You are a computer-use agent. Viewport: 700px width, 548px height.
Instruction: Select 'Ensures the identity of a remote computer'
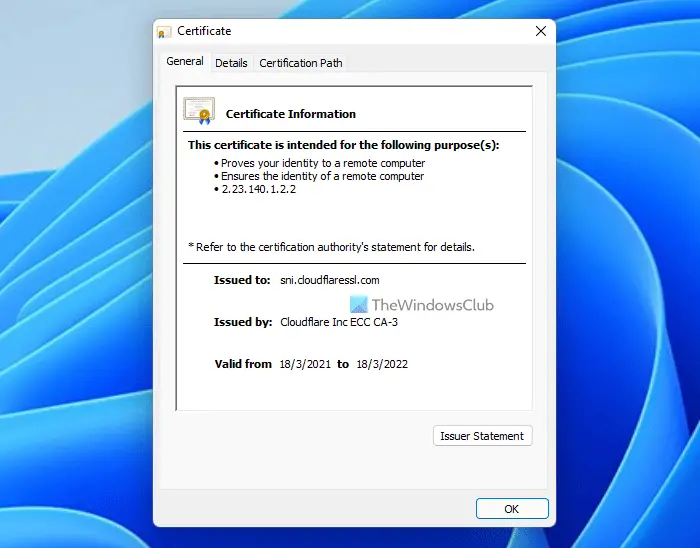click(322, 176)
